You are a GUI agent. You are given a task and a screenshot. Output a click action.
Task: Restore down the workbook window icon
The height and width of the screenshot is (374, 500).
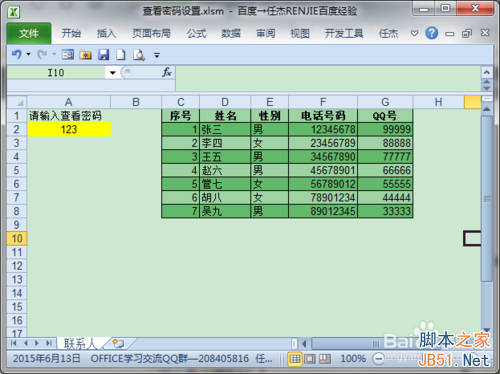467,33
